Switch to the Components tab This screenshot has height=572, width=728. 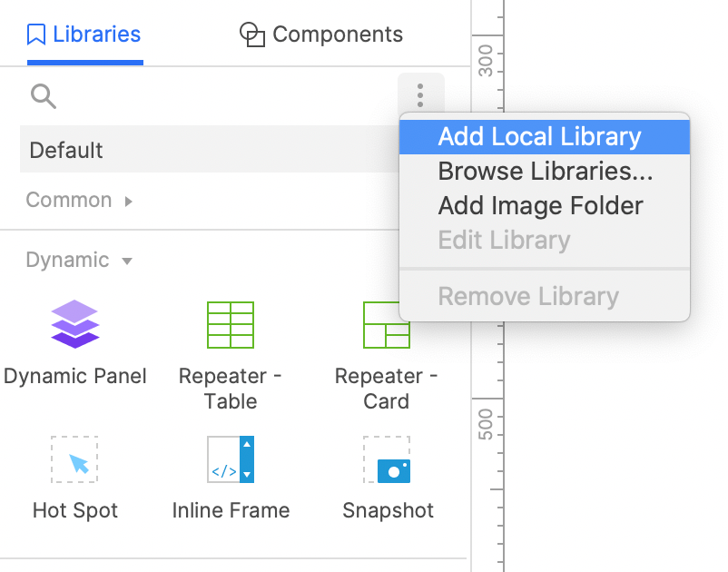pyautogui.click(x=321, y=35)
